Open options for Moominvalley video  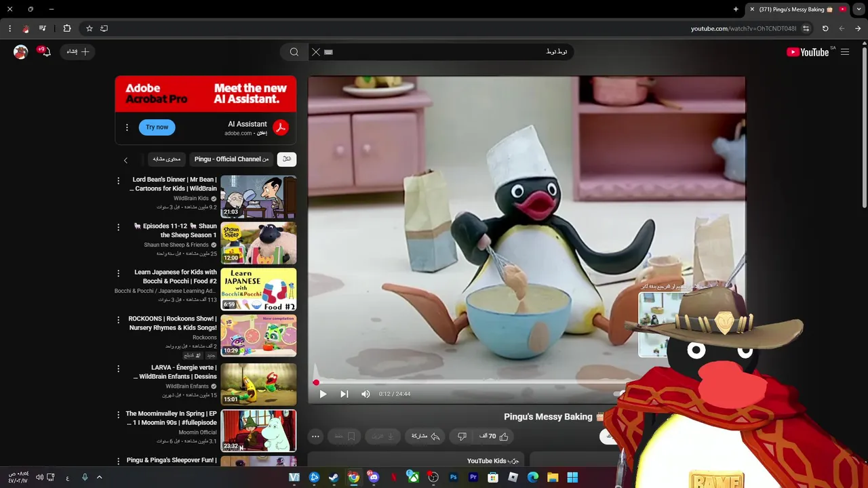coord(118,415)
